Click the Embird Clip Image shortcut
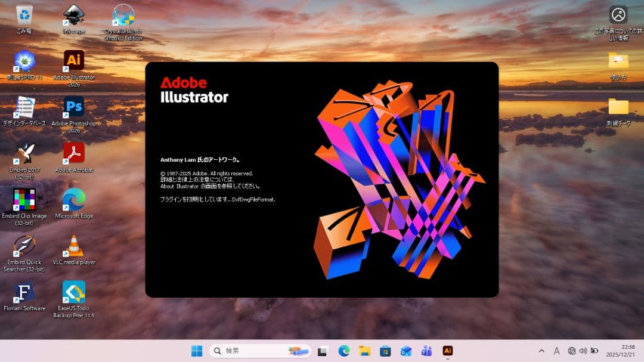Viewport: 644px width, 362px height. point(24,200)
